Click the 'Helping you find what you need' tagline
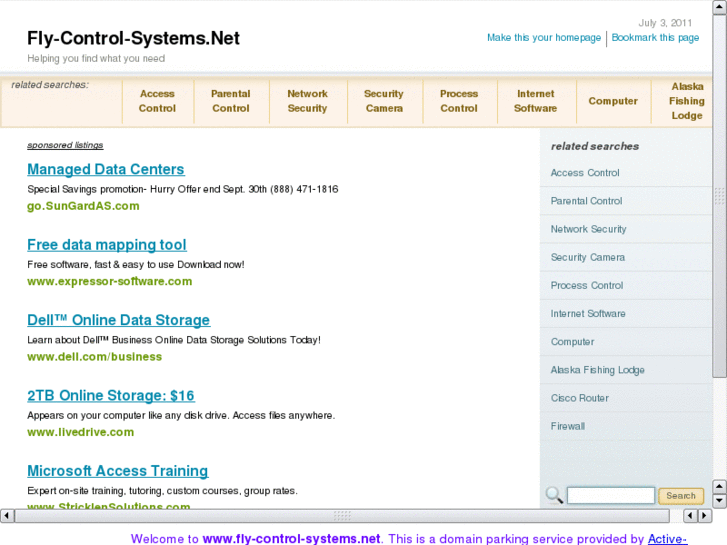 [96, 58]
